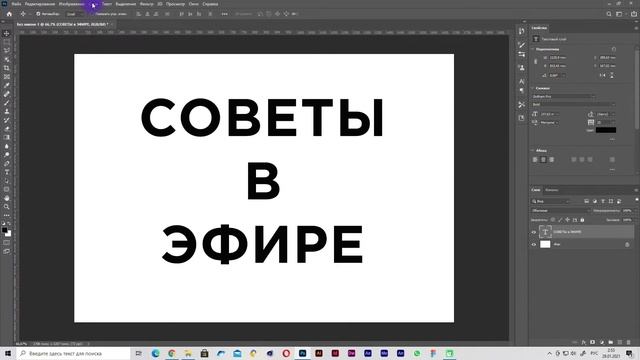Open the blend mode dropdown in Layers
The height and width of the screenshot is (360, 640).
pyautogui.click(x=561, y=211)
